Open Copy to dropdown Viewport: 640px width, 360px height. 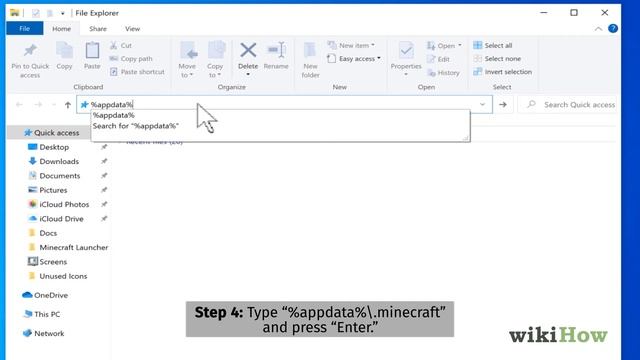tap(215, 60)
